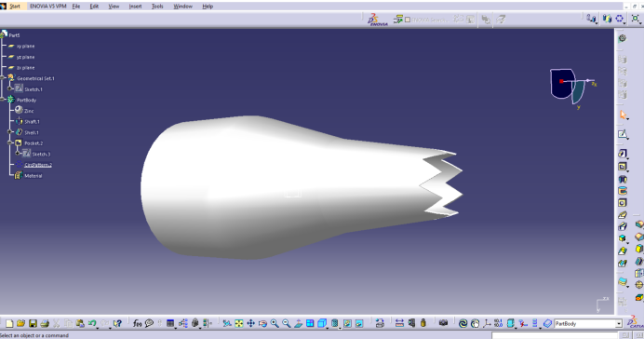Expand the Shell.1 tree node
The width and height of the screenshot is (644, 339).
(10, 132)
